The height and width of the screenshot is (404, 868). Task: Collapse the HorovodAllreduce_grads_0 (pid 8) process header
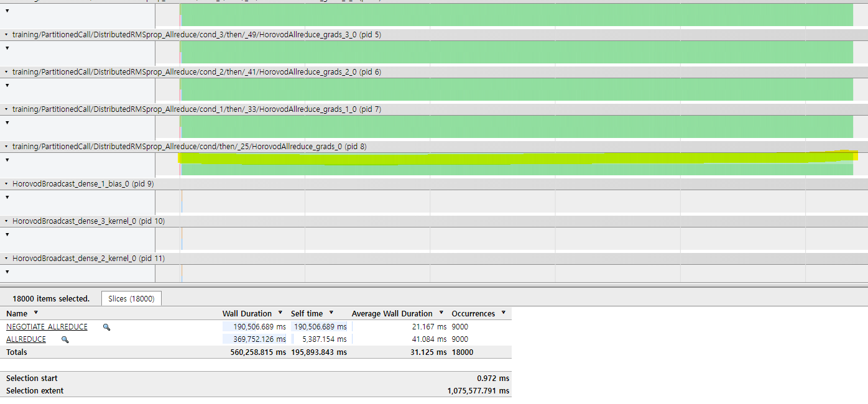[x=6, y=147]
